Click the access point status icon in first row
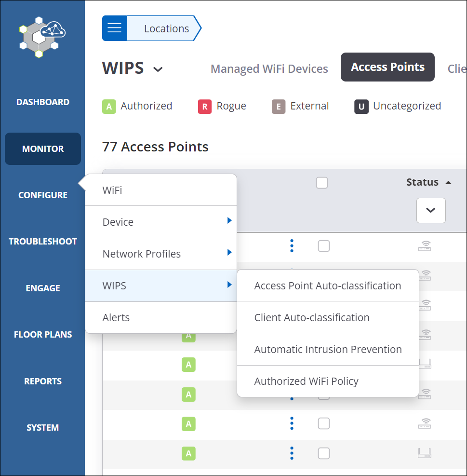Screen dimensions: 467x476 425,246
